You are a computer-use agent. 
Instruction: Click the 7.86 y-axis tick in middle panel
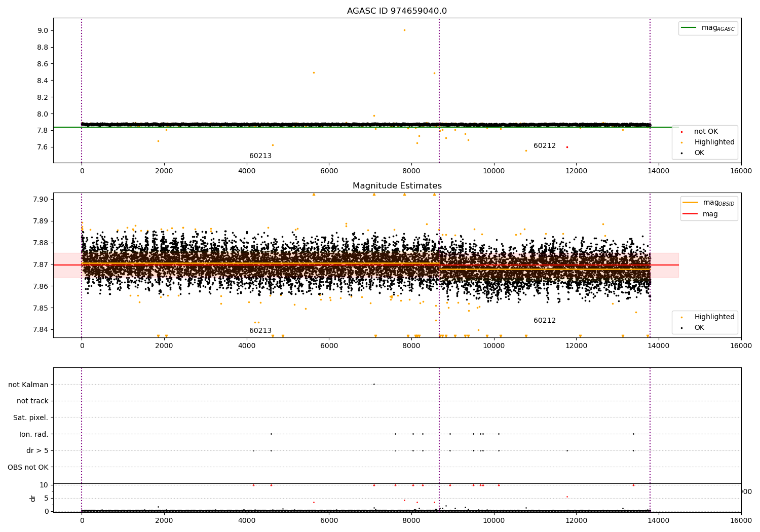[41, 286]
